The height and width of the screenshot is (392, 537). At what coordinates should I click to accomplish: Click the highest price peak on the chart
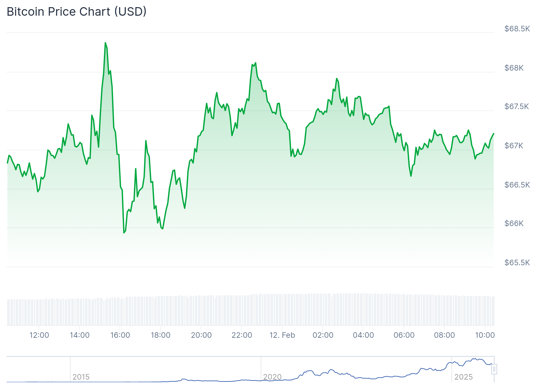click(105, 43)
